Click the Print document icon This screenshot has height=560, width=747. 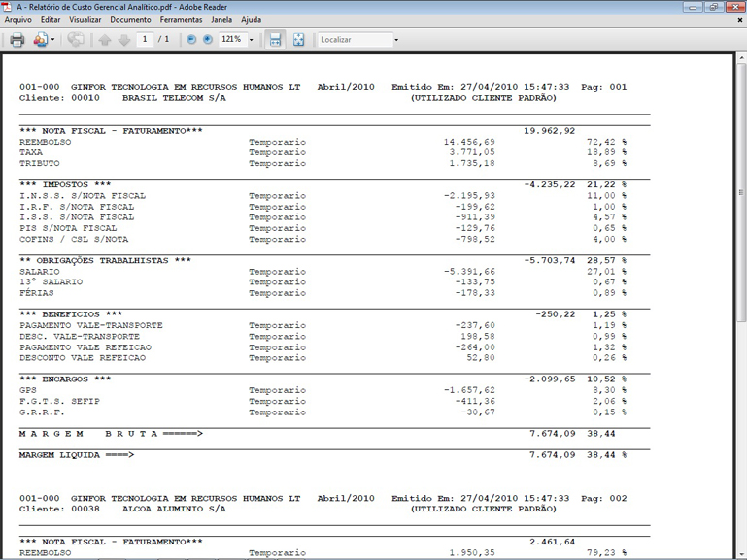[x=17, y=40]
